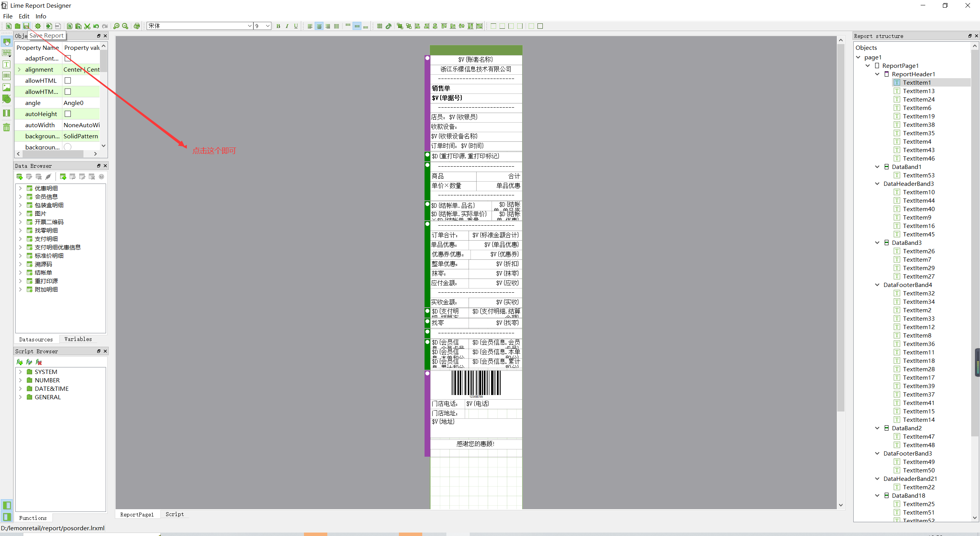Collapse the DataBand3 tree node

pos(877,243)
